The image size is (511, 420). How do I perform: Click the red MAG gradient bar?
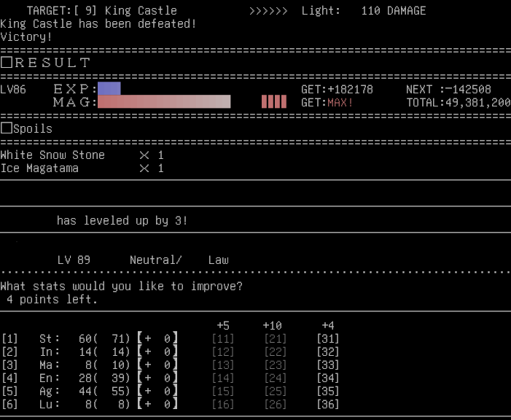tap(164, 102)
